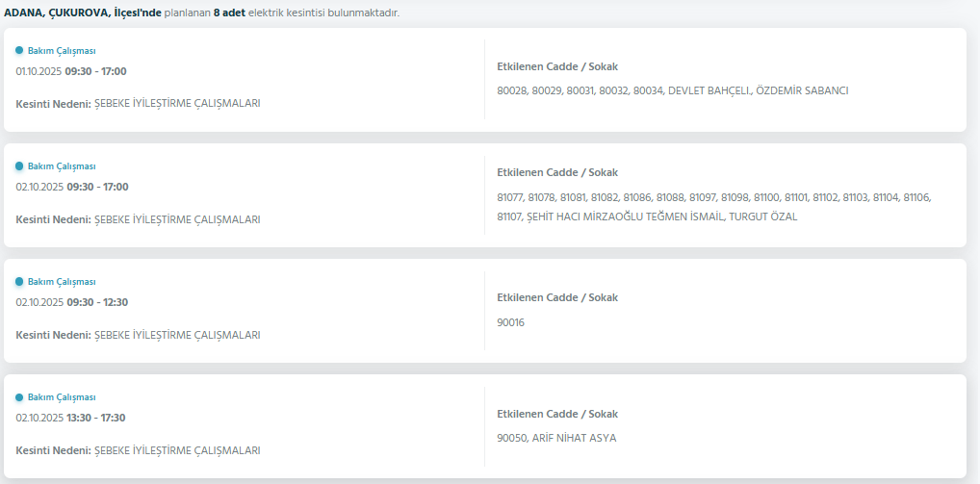This screenshot has height=484, width=980.
Task: Select the Bakım Çalışması label in the 13:30 - 17:30 card
Action: (x=62, y=397)
